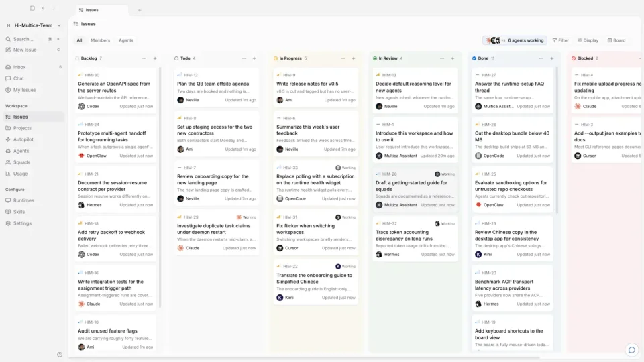Image resolution: width=644 pixels, height=362 pixels.
Task: Switch view using Board button
Action: click(616, 40)
